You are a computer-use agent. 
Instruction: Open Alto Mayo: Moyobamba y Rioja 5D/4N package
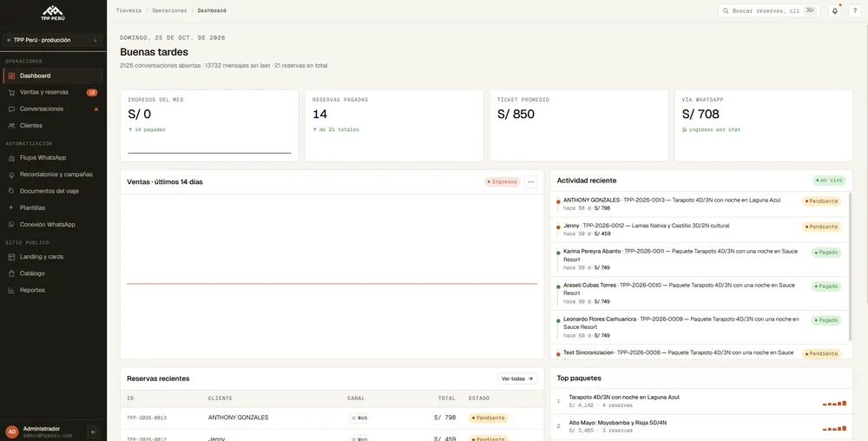click(x=701, y=426)
